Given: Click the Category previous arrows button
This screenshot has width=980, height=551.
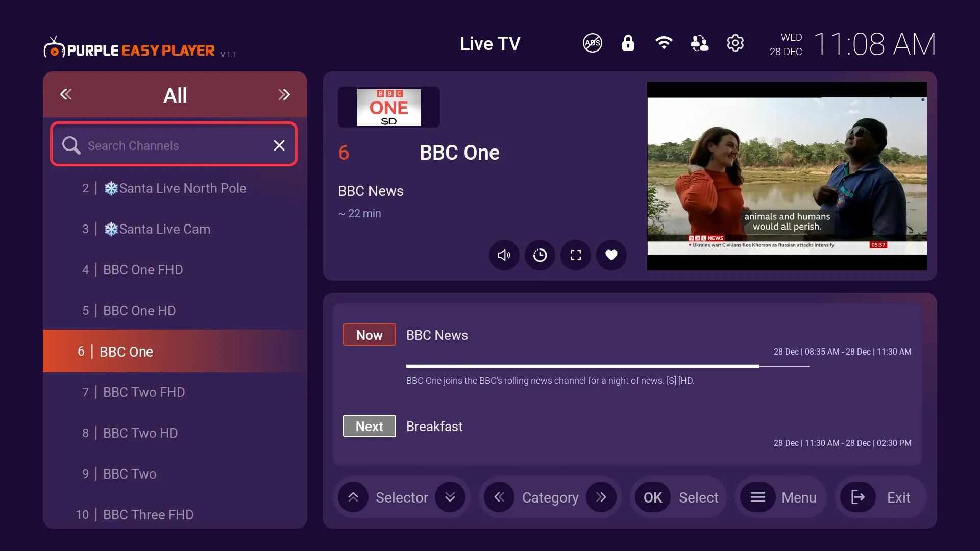Looking at the screenshot, I should coord(499,497).
